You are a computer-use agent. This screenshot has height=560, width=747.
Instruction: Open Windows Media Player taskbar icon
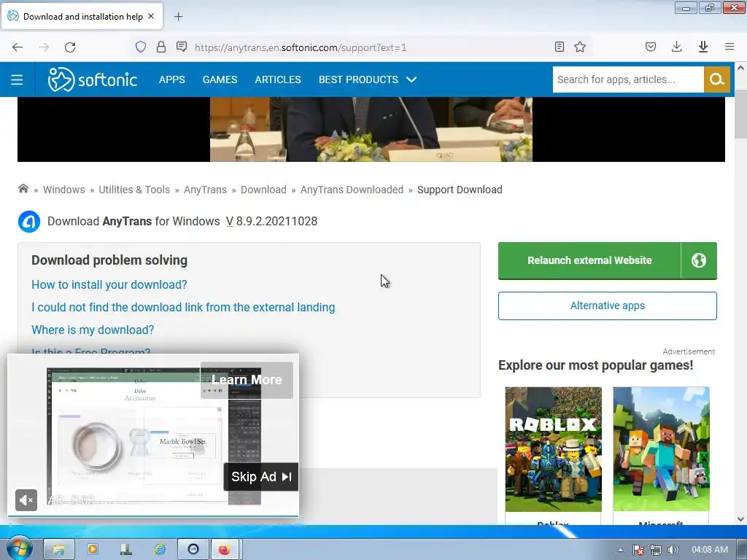click(x=93, y=550)
